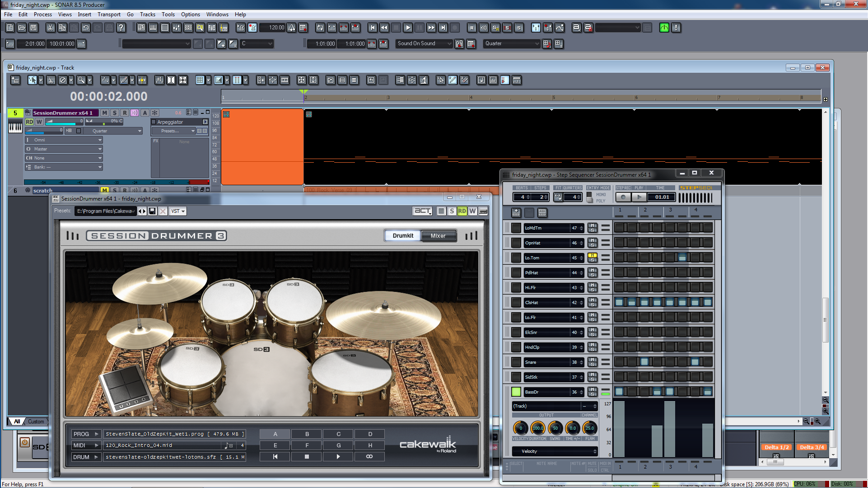
Task: Adjust the Swing knob in Step Sequencer
Action: (x=555, y=428)
